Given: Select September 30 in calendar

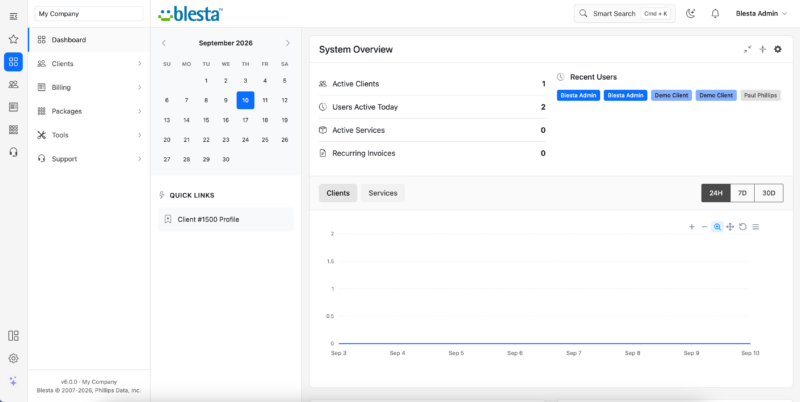Looking at the screenshot, I should coord(226,160).
